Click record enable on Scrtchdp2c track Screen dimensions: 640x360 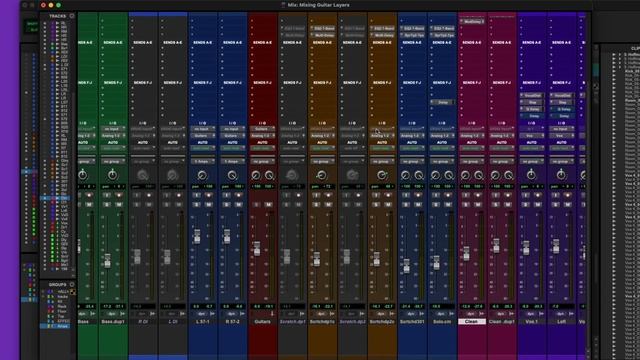[x=388, y=196]
